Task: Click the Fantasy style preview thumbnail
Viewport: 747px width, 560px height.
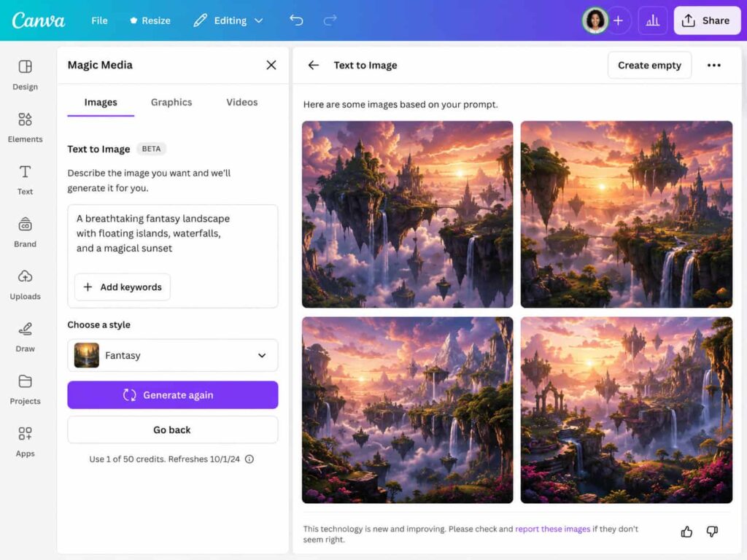Action: tap(87, 355)
